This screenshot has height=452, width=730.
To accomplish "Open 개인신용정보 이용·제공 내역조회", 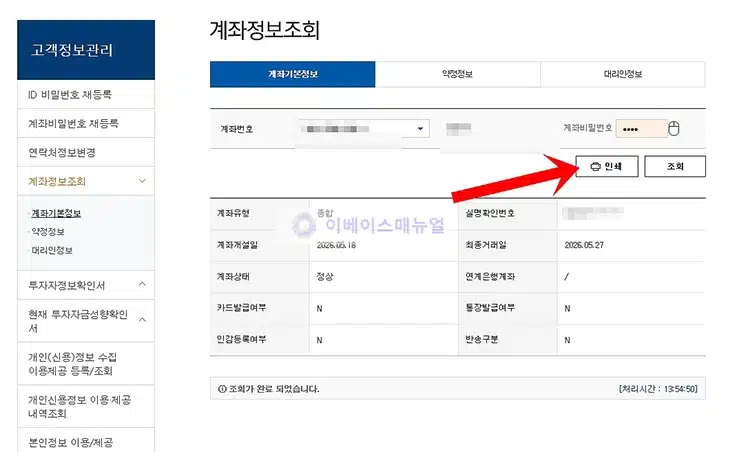I will coord(86,406).
